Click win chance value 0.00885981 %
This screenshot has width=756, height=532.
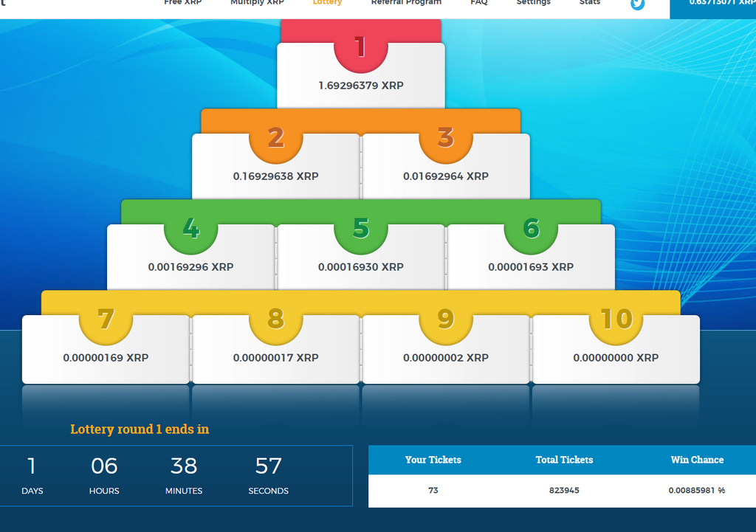tap(697, 490)
